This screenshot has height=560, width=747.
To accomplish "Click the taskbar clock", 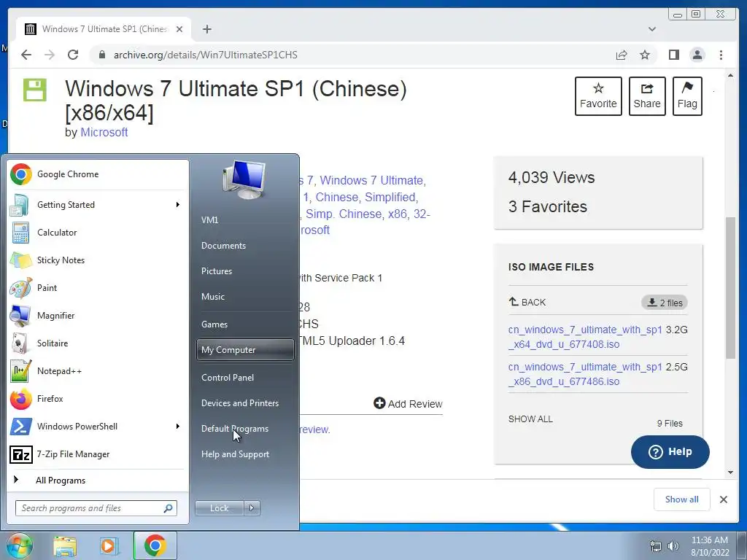I will (710, 546).
